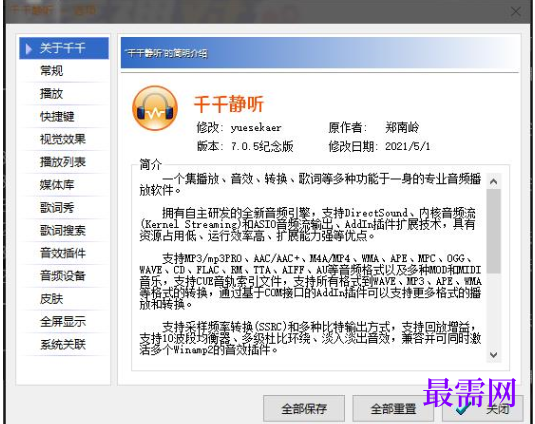Click the 简介 scrollbar thumb
Screen dimensions: 535x424
point(493,231)
